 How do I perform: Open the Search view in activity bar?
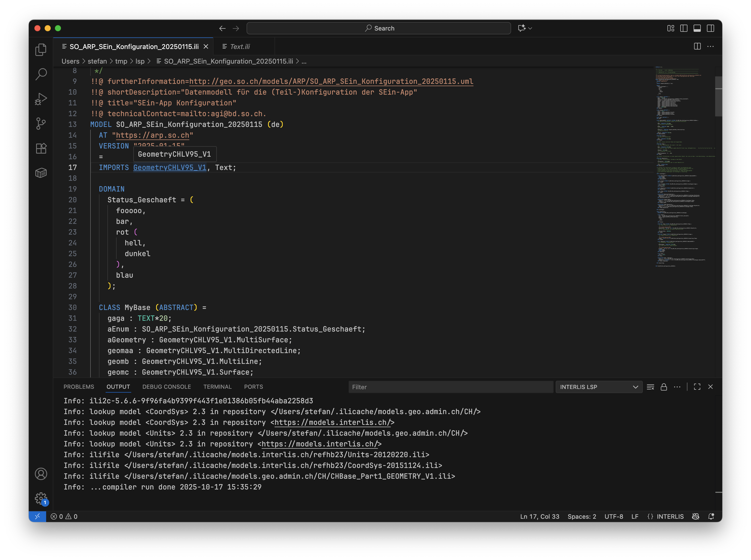(x=41, y=74)
